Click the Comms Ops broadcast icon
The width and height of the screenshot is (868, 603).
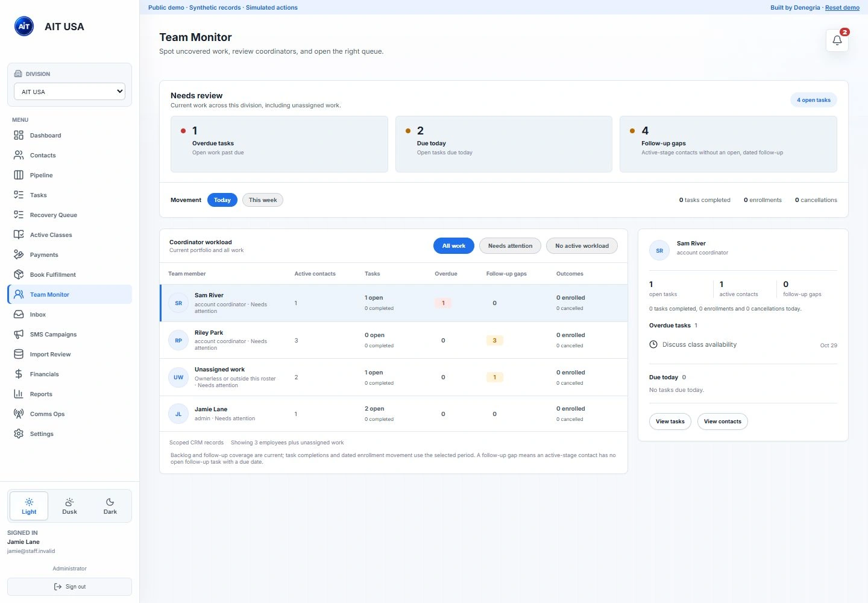pyautogui.click(x=19, y=414)
